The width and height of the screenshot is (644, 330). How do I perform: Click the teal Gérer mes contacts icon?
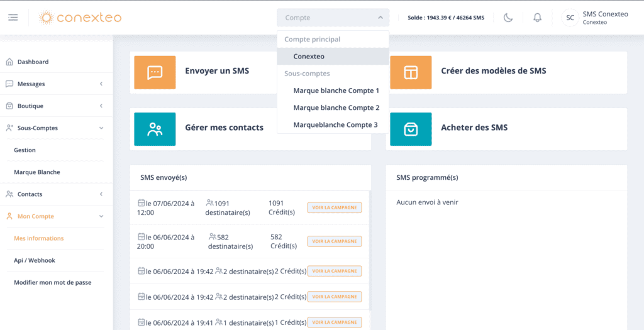click(155, 129)
